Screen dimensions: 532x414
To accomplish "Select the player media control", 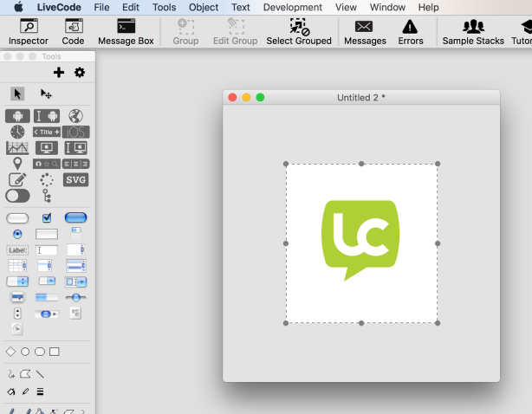I will (17, 329).
